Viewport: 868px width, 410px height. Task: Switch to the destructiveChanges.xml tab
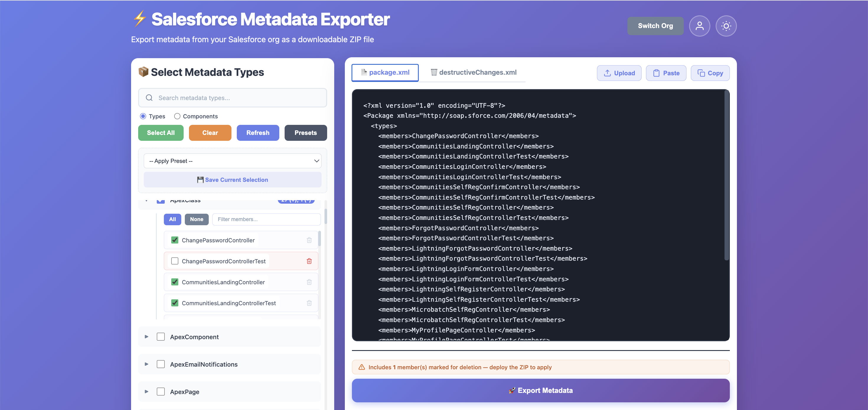coord(474,72)
